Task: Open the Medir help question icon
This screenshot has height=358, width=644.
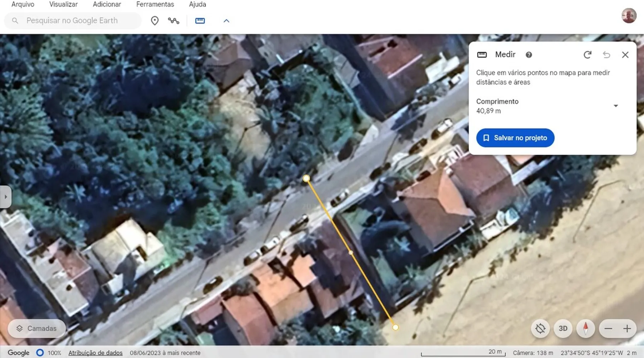Action: pyautogui.click(x=529, y=55)
